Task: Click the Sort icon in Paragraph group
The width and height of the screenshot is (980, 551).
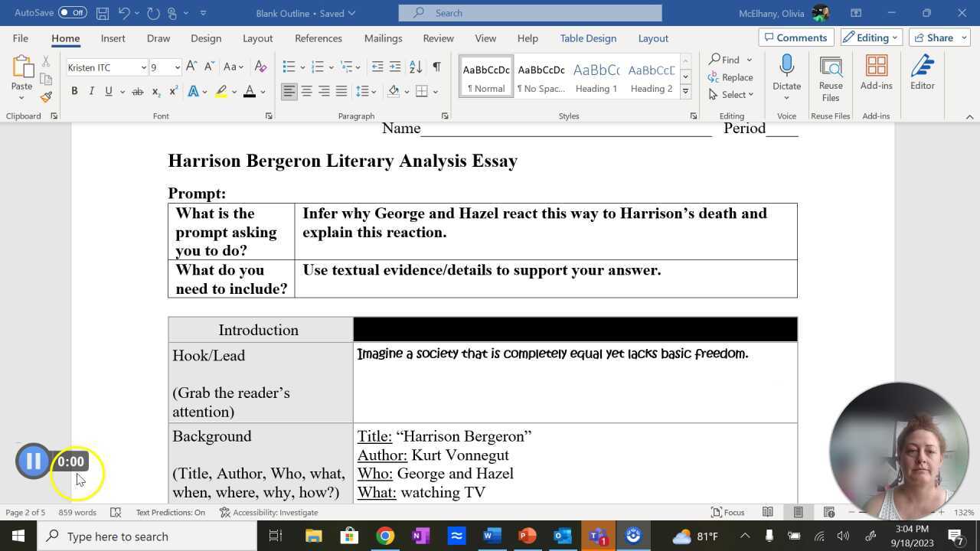Action: (416, 67)
